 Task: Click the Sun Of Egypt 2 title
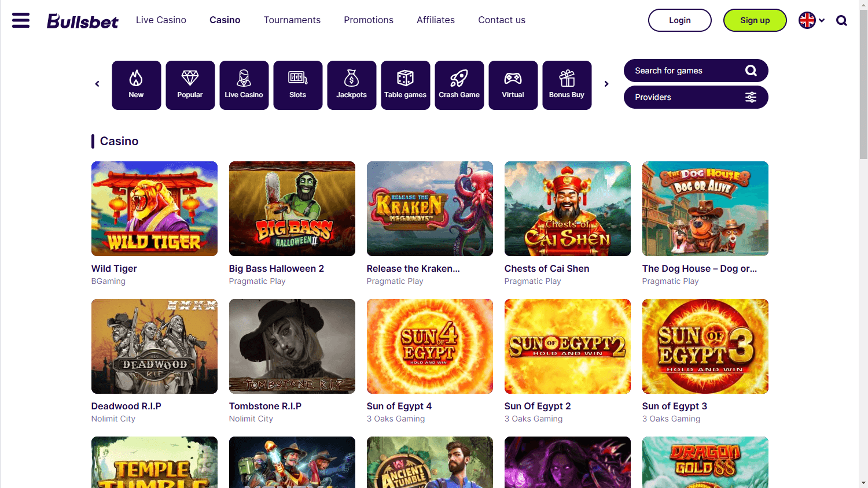coord(538,406)
